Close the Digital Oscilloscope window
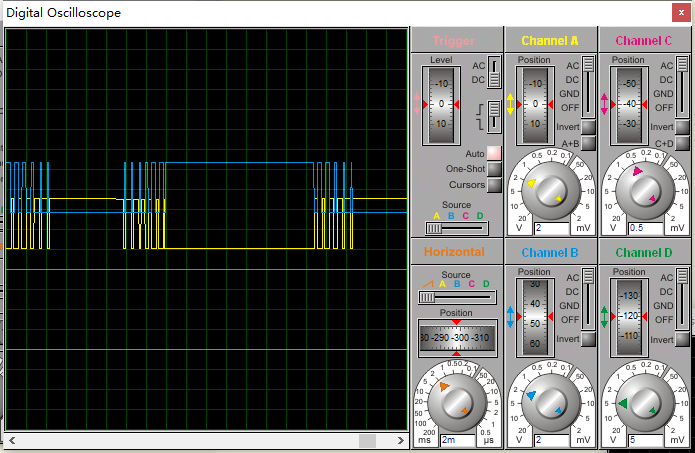This screenshot has height=453, width=695. (681, 12)
